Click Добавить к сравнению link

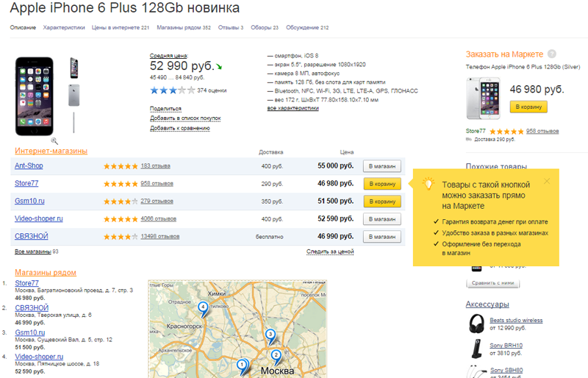click(x=179, y=129)
